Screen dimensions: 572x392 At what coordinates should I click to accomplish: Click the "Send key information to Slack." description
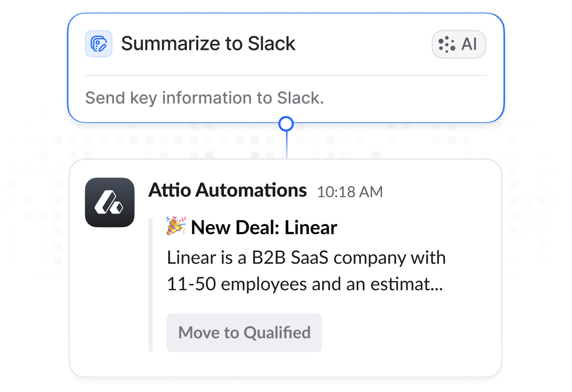204,98
